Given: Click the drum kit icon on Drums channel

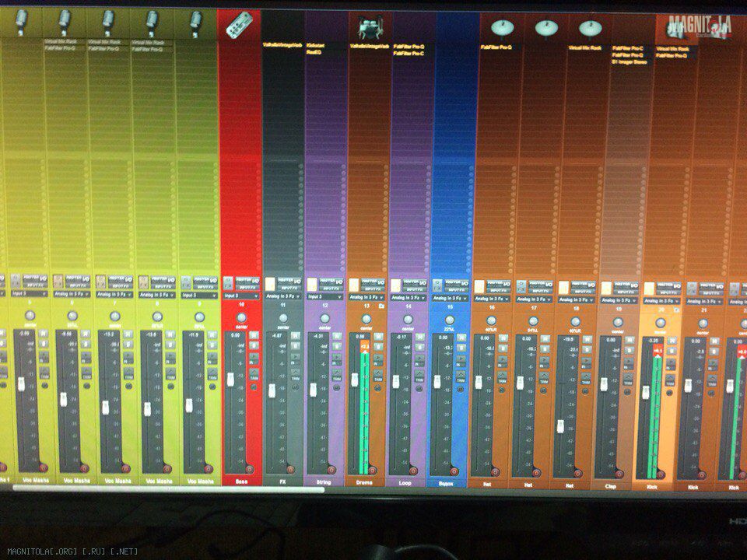Looking at the screenshot, I should [x=367, y=28].
